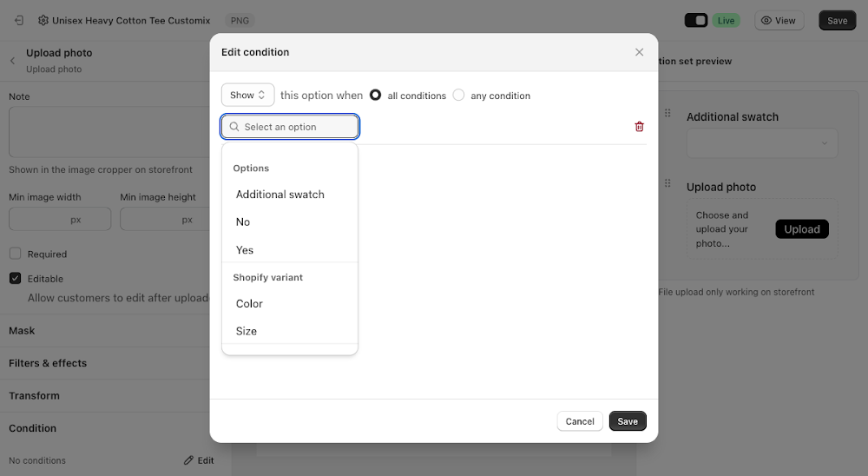
Task: Enable the Required checkbox
Action: pos(16,254)
